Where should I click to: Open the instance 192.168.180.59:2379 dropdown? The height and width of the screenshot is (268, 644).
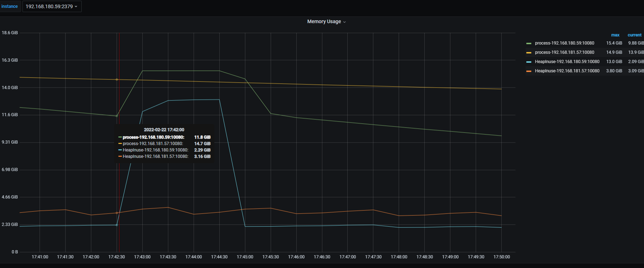(52, 6)
